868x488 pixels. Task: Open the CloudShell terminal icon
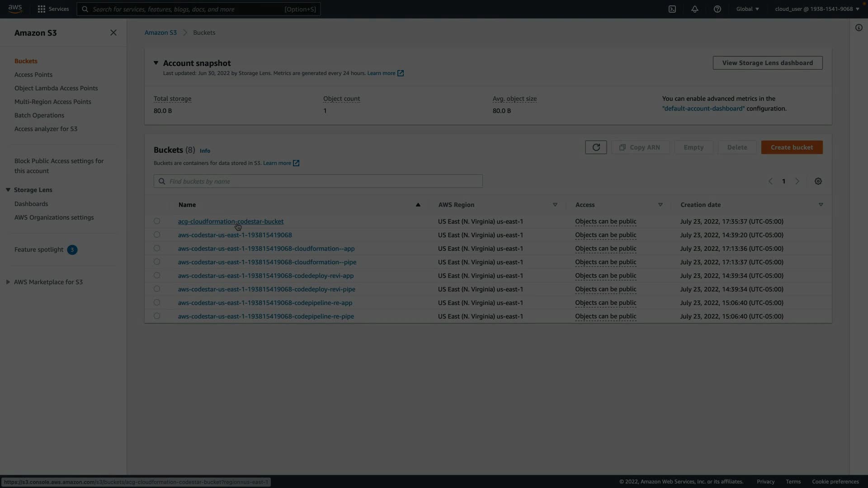[x=672, y=9]
